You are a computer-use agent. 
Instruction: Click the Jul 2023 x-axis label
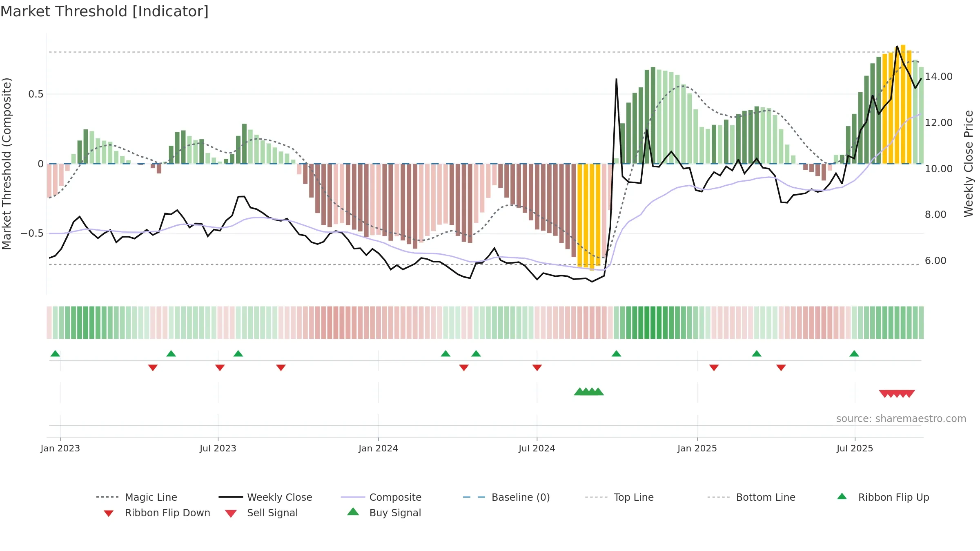(218, 448)
